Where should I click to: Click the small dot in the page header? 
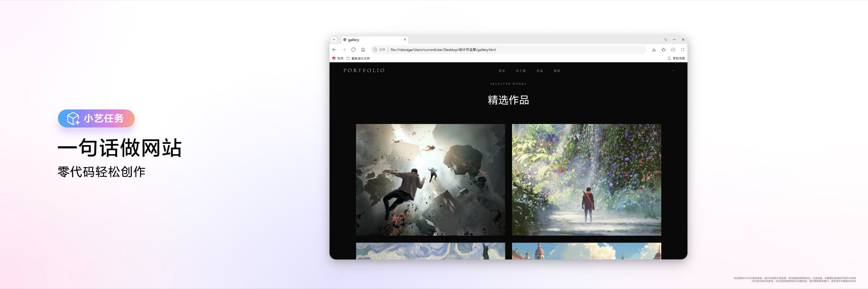point(673,71)
